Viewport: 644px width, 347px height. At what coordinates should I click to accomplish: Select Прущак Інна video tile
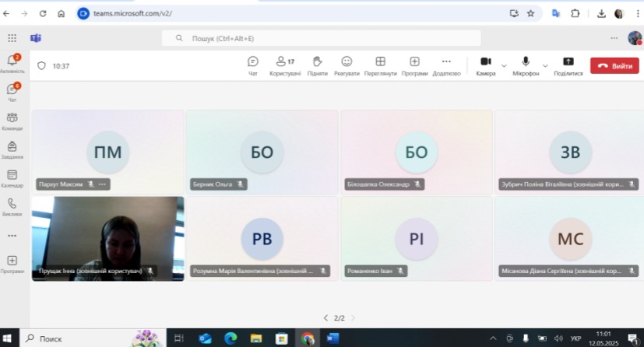point(107,233)
